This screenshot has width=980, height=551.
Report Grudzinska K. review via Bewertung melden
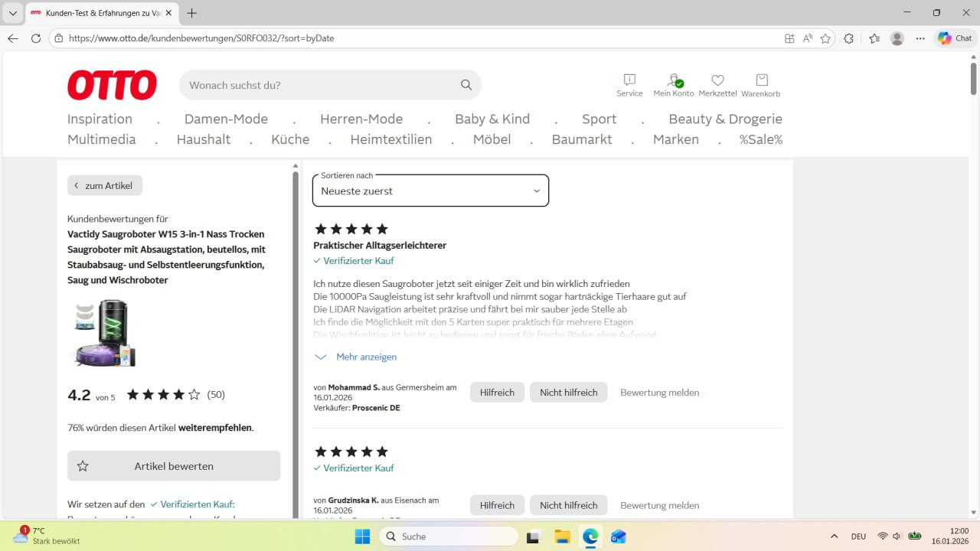(659, 505)
